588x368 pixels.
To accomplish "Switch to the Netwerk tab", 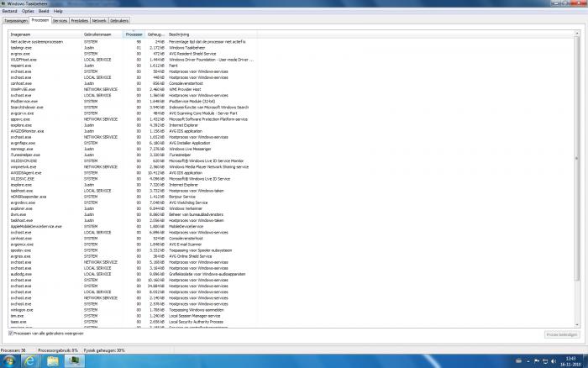I will click(x=99, y=21).
